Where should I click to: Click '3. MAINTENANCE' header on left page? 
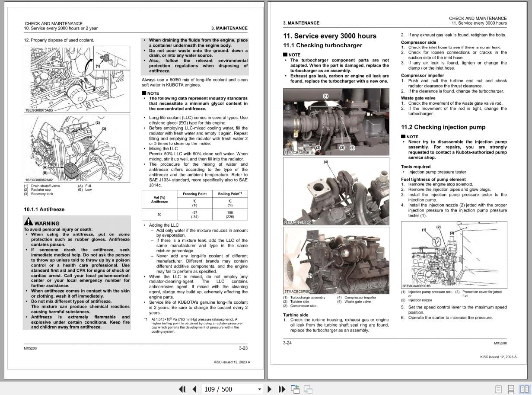pyautogui.click(x=229, y=28)
